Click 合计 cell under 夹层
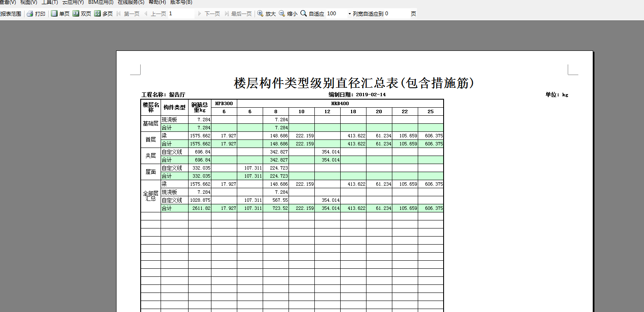This screenshot has height=312, width=644. (175, 160)
